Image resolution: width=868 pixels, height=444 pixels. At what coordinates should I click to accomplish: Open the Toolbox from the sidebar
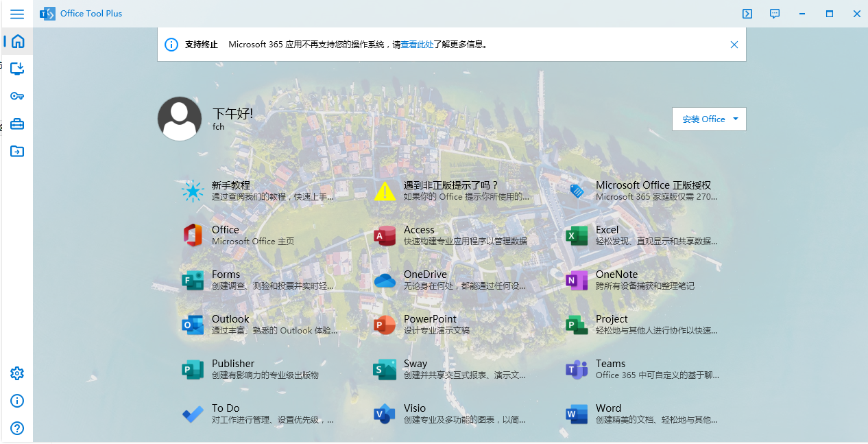(x=17, y=124)
